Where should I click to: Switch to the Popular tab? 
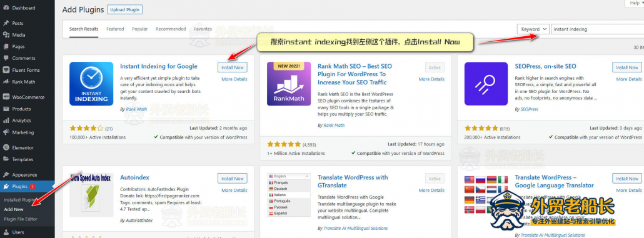coord(139,29)
